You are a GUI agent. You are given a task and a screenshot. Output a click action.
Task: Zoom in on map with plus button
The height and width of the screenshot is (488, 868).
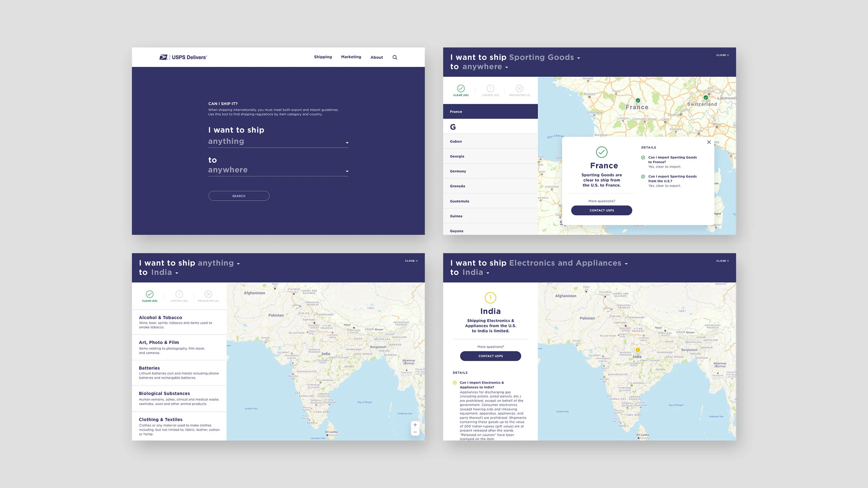415,425
